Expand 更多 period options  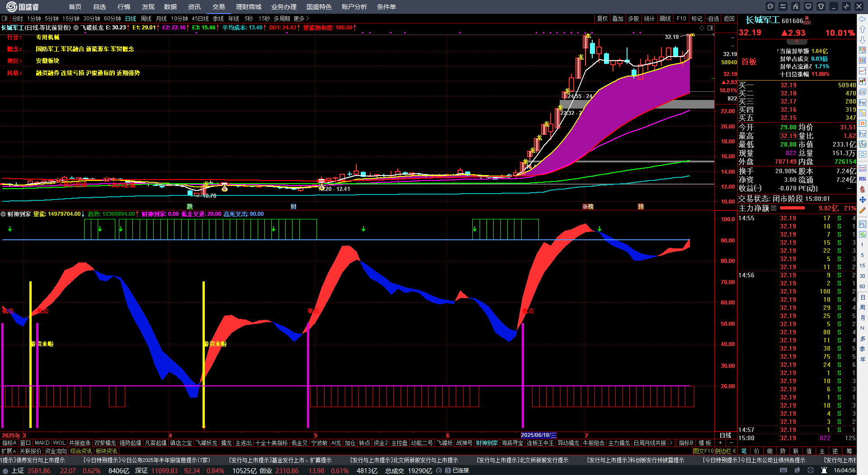[301, 19]
